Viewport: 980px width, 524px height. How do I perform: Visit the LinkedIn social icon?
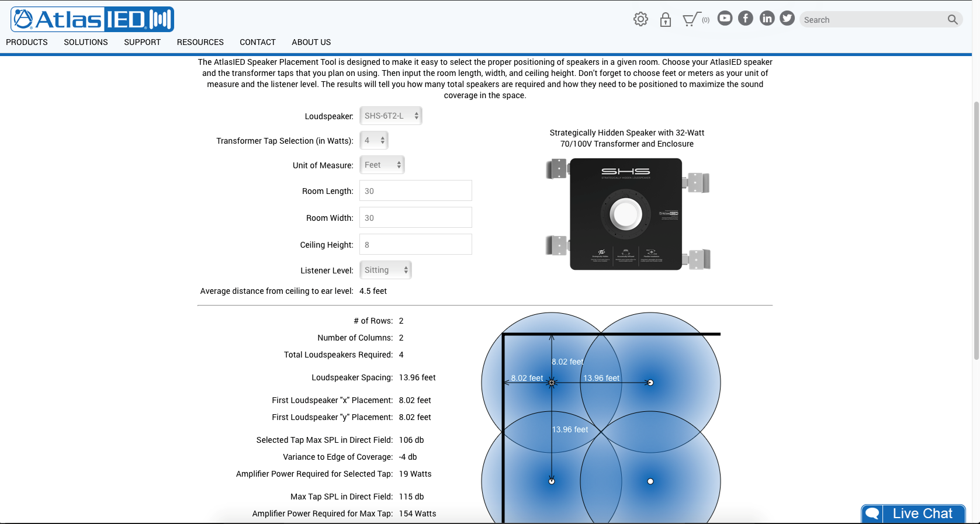coord(767,18)
